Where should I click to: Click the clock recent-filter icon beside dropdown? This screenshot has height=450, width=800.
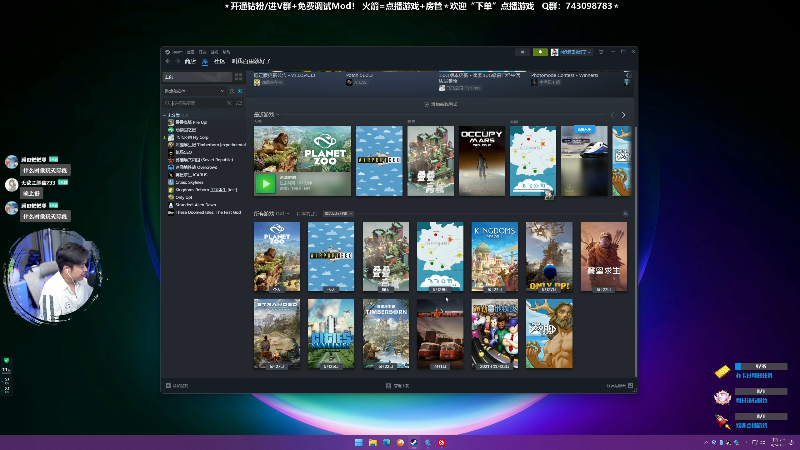pos(232,91)
